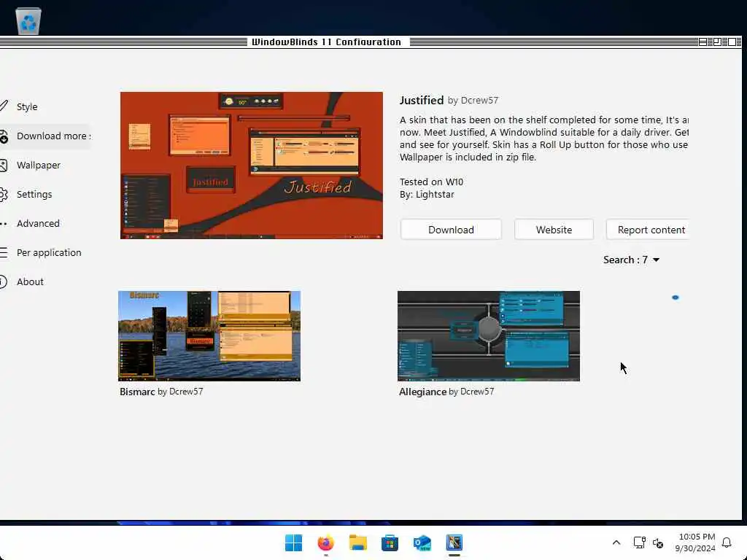The height and width of the screenshot is (560, 747).
Task: Open File Explorer from taskbar
Action: click(x=357, y=542)
